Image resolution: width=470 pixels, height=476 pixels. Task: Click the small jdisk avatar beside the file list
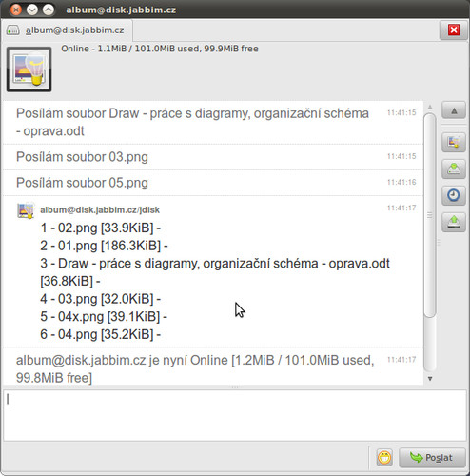point(26,210)
